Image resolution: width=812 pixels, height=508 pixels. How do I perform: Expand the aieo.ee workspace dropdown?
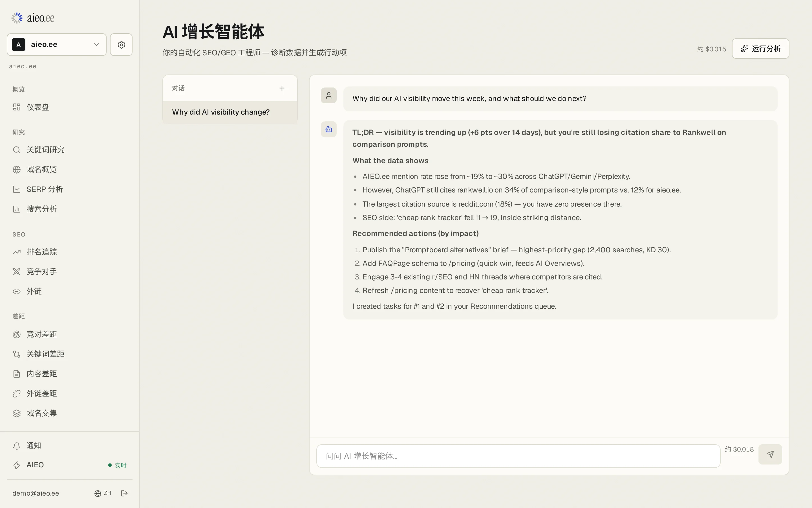[56, 45]
